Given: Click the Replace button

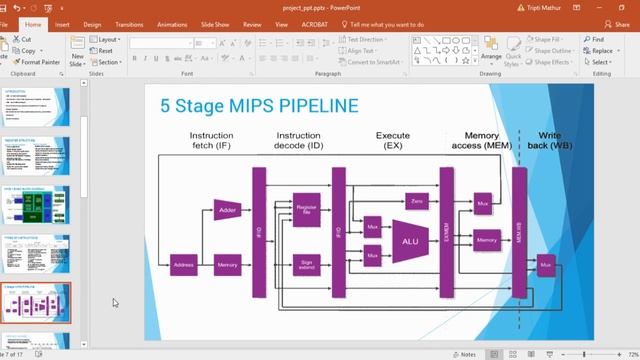Looking at the screenshot, I should (x=602, y=51).
